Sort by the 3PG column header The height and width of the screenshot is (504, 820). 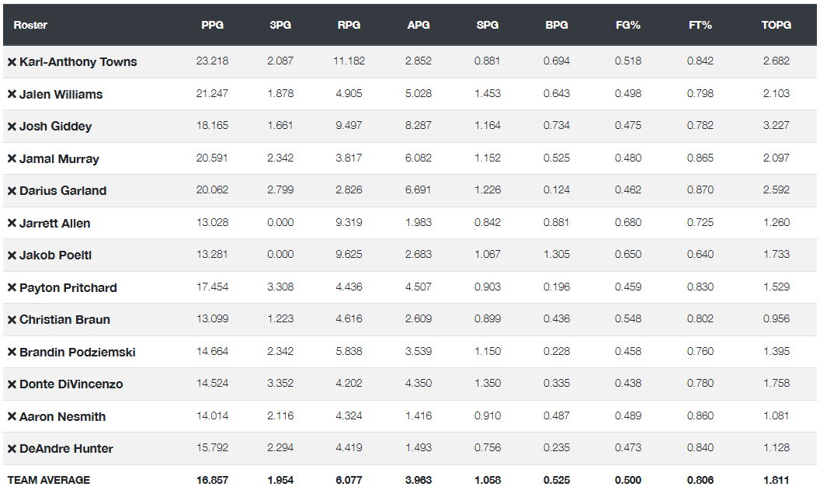tap(280, 25)
